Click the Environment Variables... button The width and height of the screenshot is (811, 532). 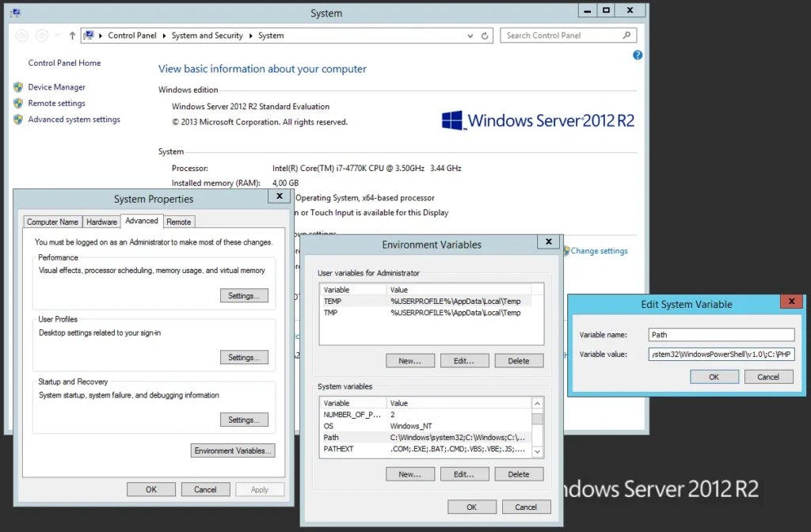tap(233, 450)
